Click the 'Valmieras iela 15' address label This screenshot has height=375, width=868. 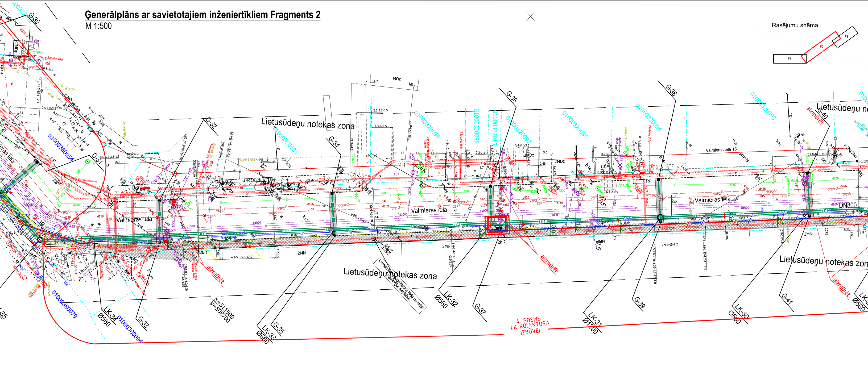tap(721, 149)
